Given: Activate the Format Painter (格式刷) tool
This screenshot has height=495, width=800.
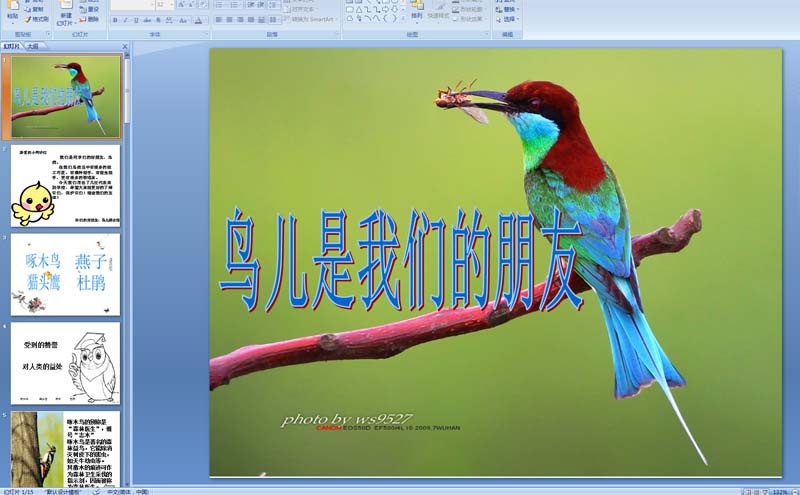Looking at the screenshot, I should pyautogui.click(x=36, y=19).
